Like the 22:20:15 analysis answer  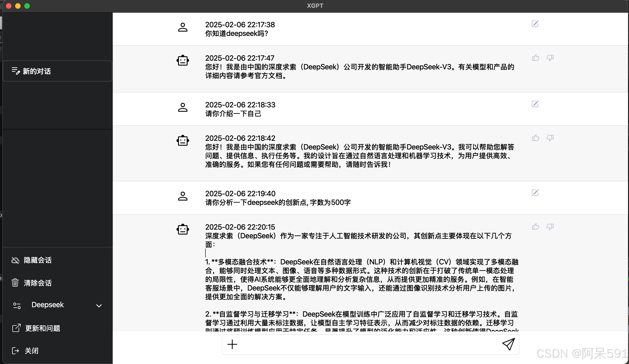(x=536, y=227)
